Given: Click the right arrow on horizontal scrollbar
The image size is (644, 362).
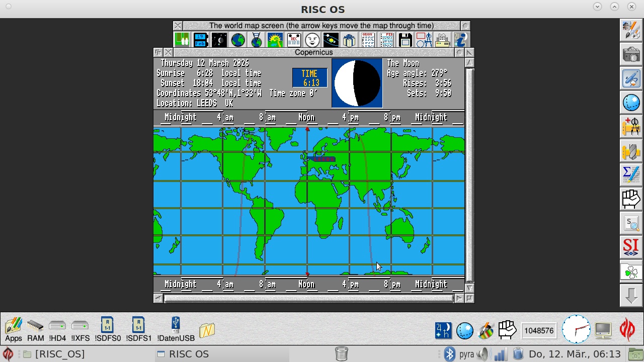Looking at the screenshot, I should pyautogui.click(x=459, y=299).
